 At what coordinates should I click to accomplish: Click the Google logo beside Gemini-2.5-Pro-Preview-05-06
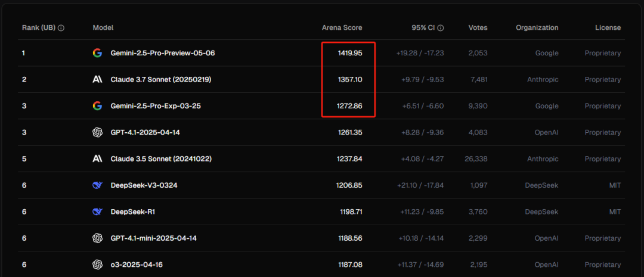[97, 53]
